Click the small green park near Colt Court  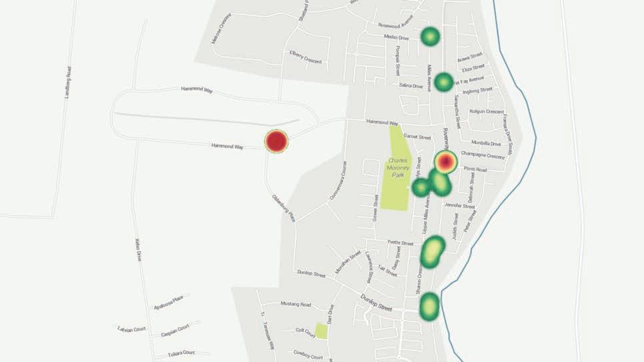point(321,331)
